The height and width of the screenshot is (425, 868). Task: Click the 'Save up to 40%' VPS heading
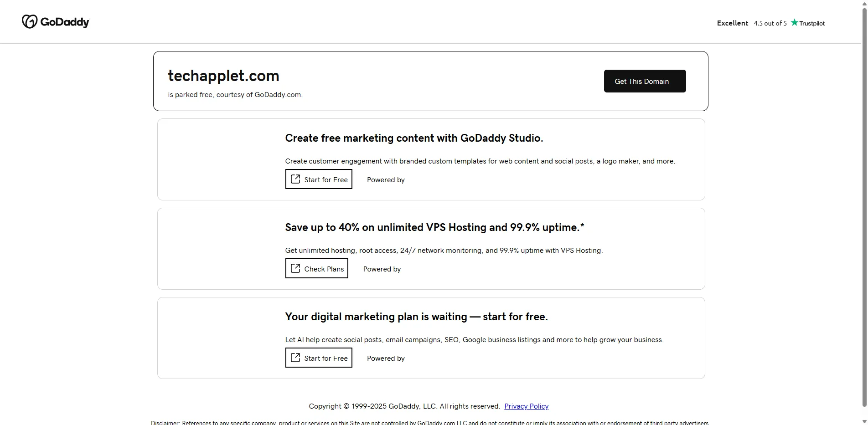(x=434, y=227)
